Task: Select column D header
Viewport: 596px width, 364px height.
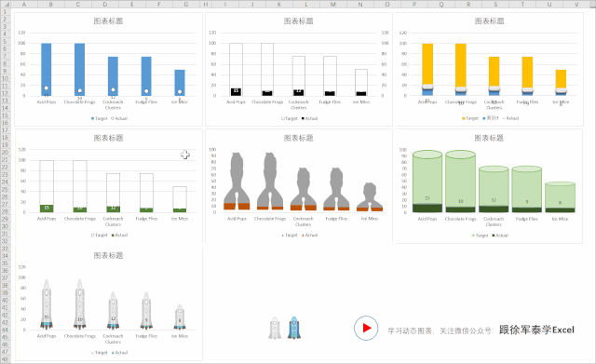Action: point(105,5)
